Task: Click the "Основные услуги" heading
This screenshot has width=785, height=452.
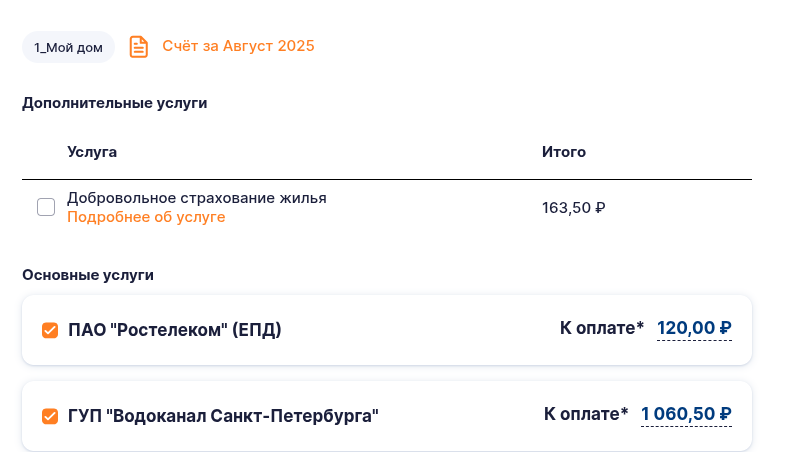Action: pyautogui.click(x=88, y=275)
